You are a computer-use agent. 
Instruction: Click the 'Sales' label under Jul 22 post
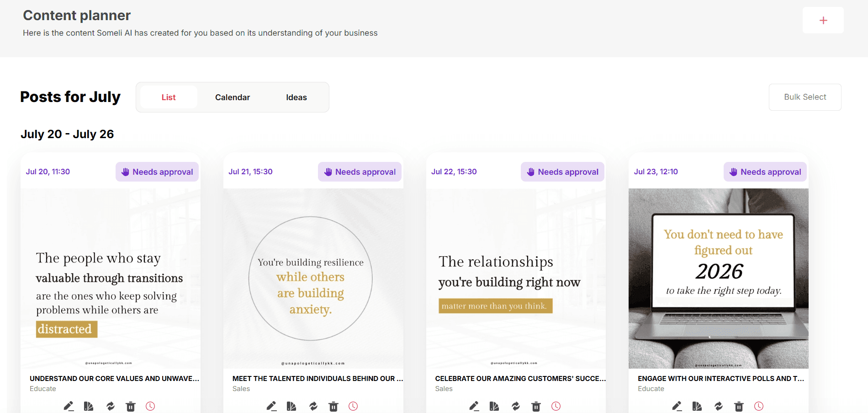[444, 388]
